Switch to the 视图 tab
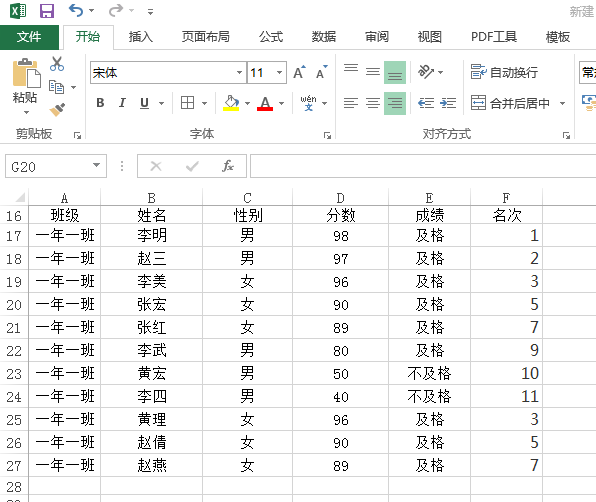 [430, 37]
